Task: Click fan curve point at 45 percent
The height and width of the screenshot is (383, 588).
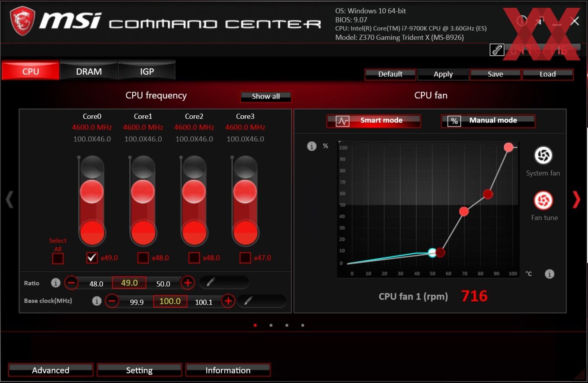Action: pos(464,212)
